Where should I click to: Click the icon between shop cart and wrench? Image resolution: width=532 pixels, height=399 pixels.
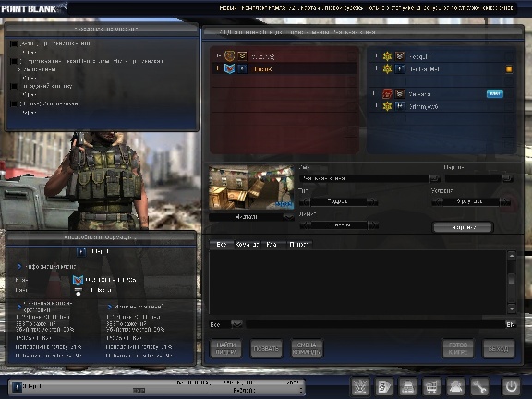455,386
